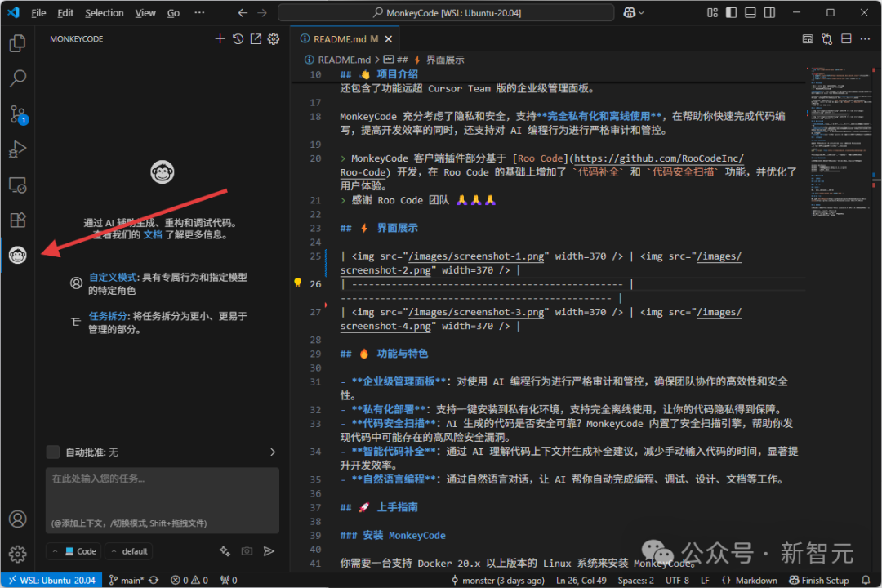
Task: View MonkeyCode task history clock icon
Action: [238, 38]
